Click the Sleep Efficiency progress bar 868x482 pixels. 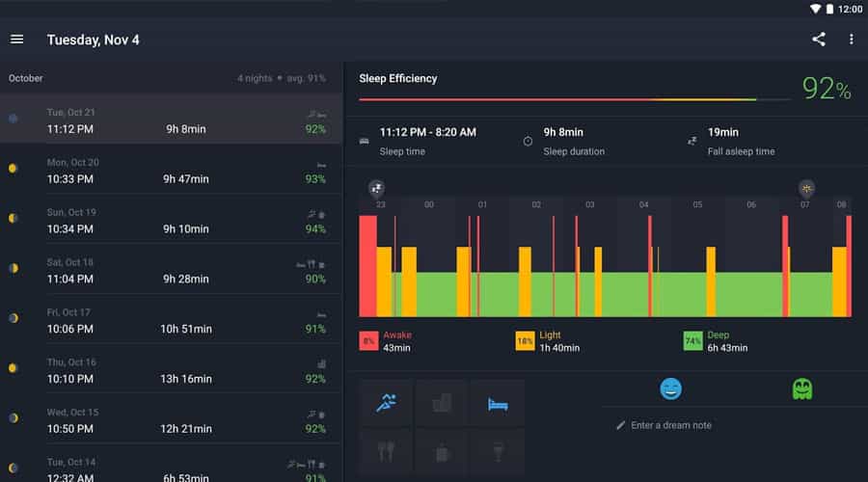pyautogui.click(x=574, y=99)
